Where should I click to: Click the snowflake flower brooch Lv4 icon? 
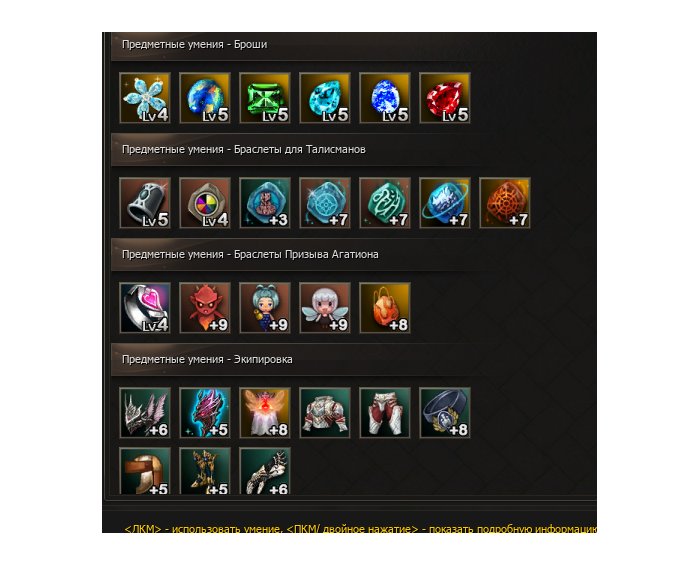(x=145, y=98)
